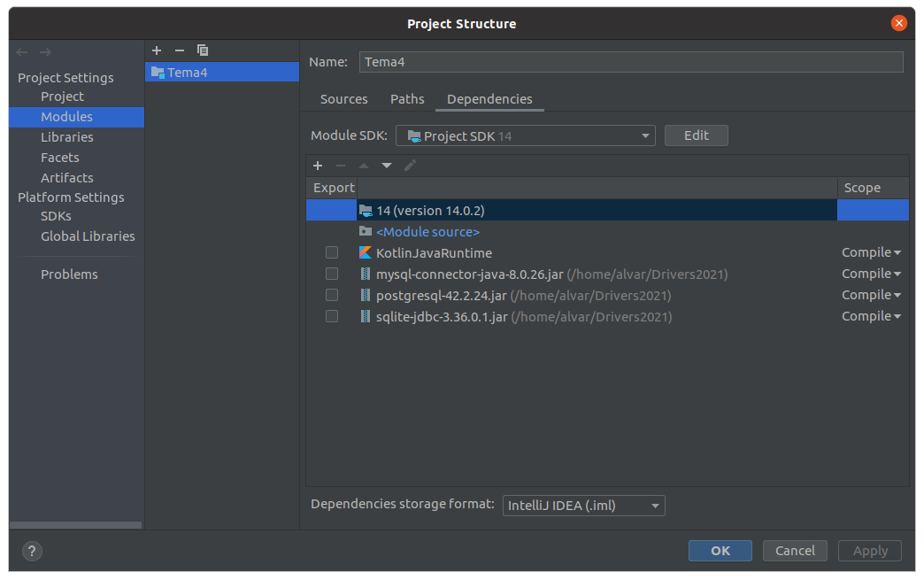
Task: Switch to the Sources tab
Action: coord(343,99)
